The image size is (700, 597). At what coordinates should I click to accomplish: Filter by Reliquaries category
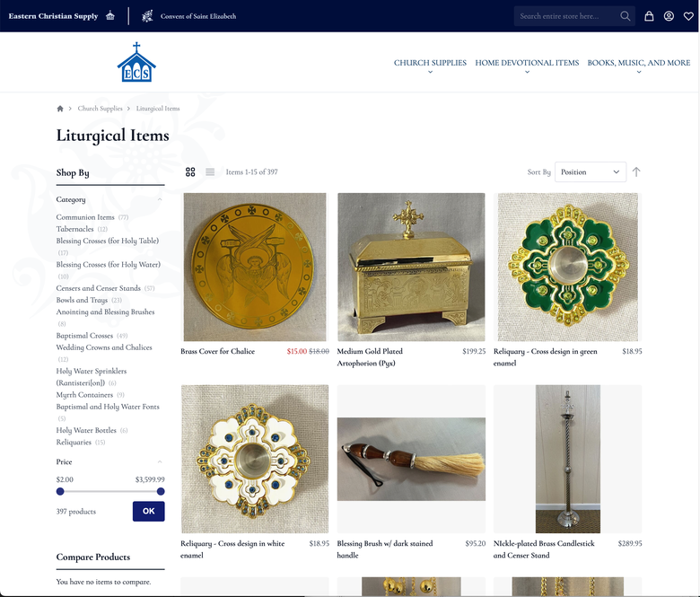[74, 442]
